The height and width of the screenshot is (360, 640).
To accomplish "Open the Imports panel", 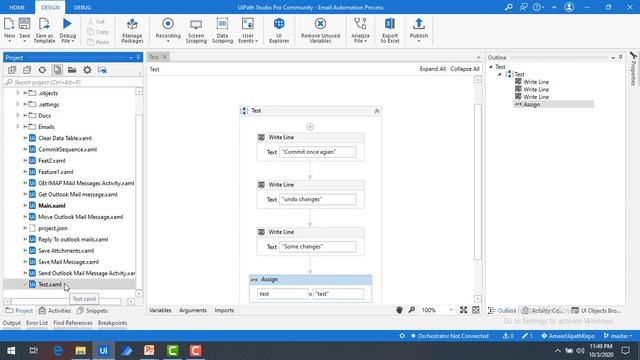I will (224, 310).
